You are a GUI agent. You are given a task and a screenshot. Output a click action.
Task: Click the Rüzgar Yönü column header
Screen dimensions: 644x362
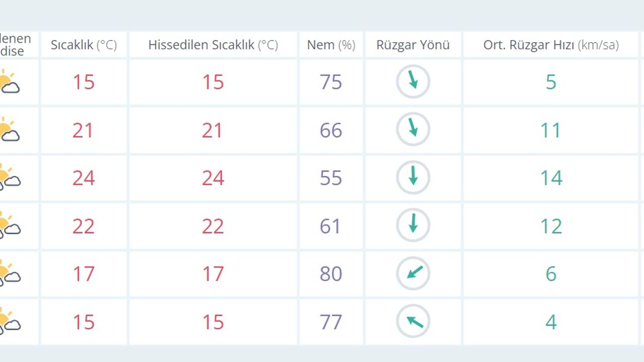[x=413, y=45]
